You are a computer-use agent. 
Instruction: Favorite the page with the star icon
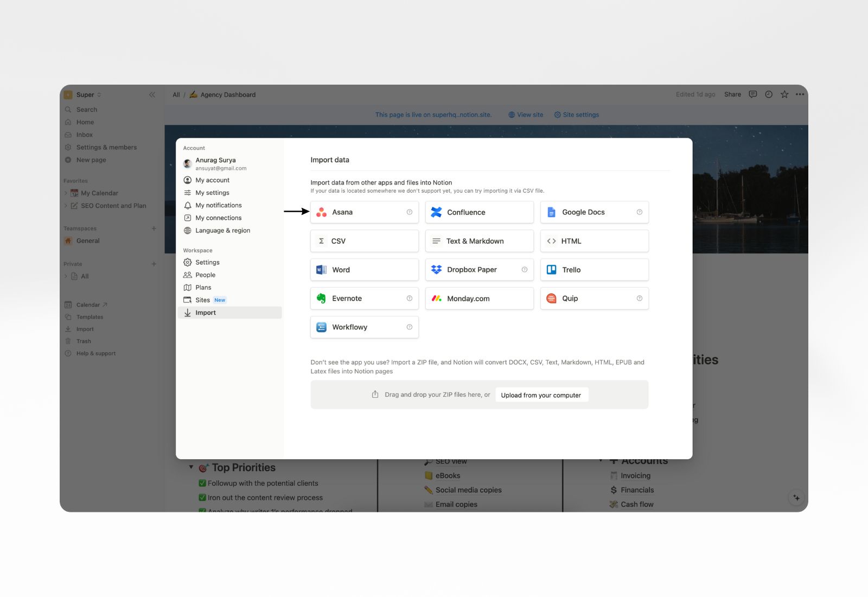coord(784,94)
